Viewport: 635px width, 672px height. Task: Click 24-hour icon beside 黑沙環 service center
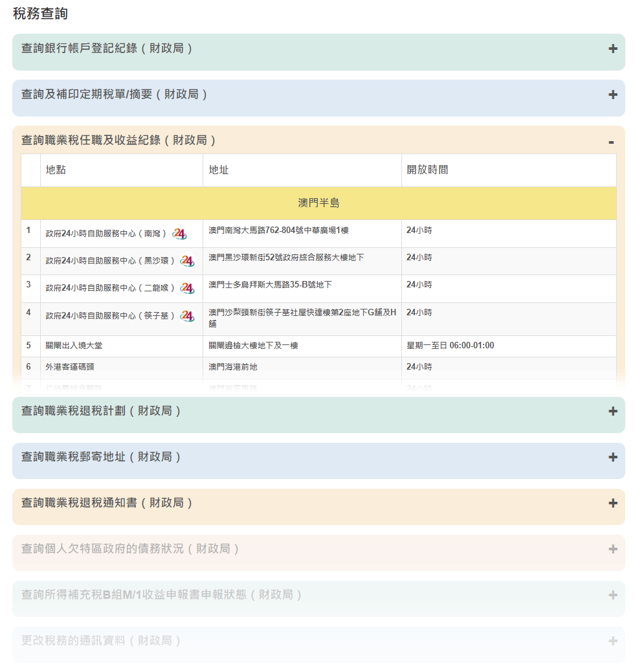[x=187, y=261]
